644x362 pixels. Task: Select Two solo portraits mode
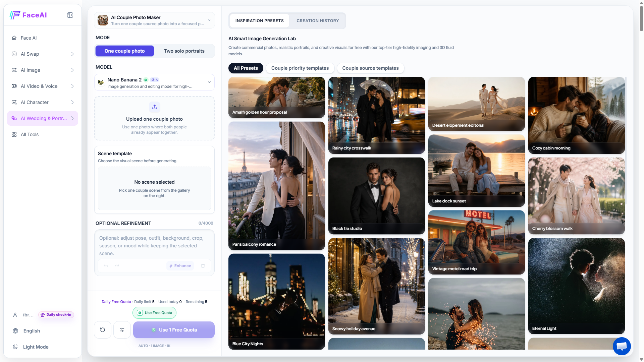(x=184, y=51)
